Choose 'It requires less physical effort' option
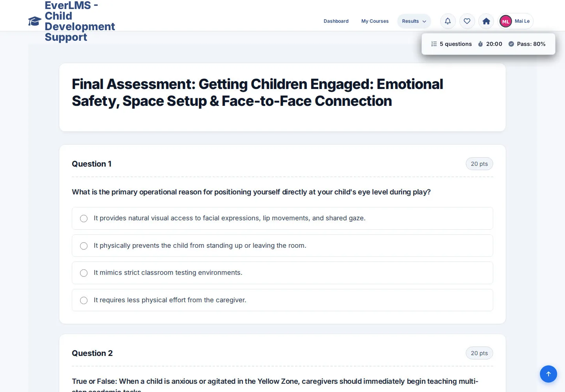565x392 pixels. coord(282,300)
